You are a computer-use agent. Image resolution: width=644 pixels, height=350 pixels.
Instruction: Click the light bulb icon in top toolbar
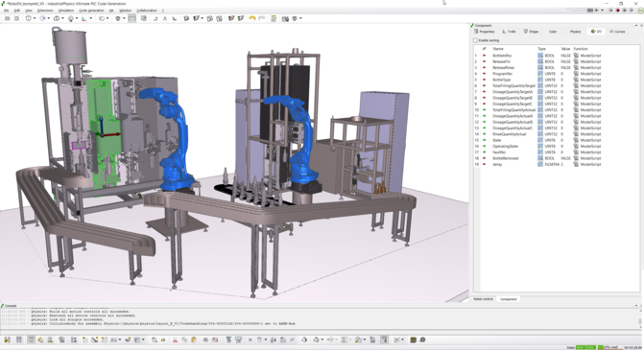click(71, 18)
